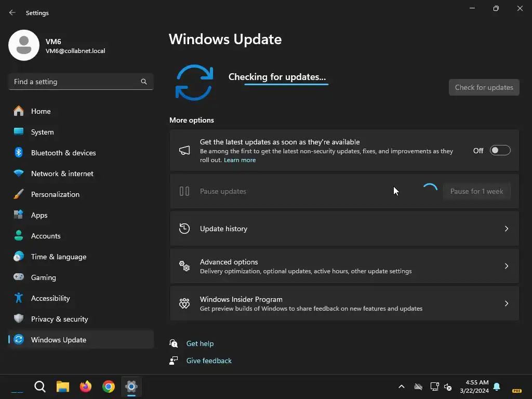Viewport: 532px width, 399px height.
Task: Show hidden tray icons chevron
Action: (402, 387)
